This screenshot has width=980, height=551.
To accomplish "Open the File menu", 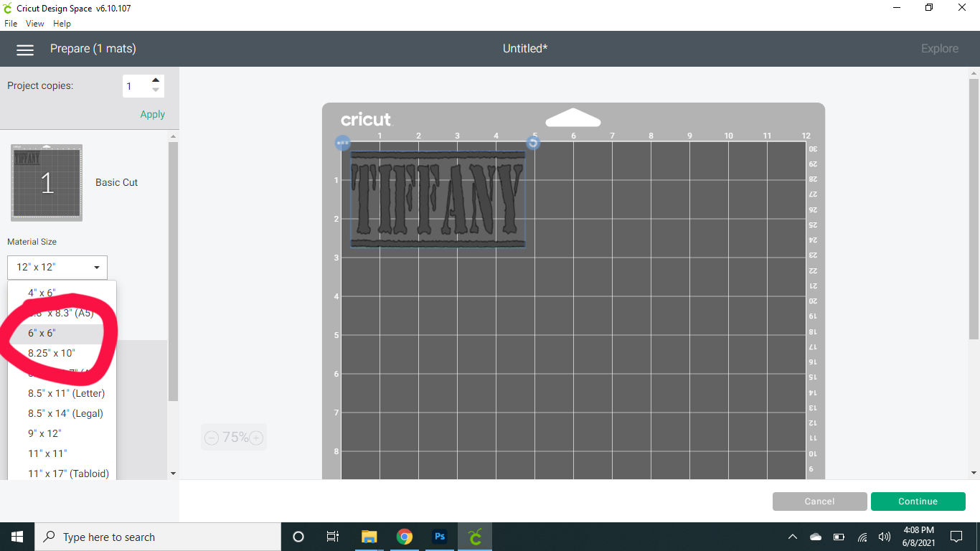I will pyautogui.click(x=11, y=24).
